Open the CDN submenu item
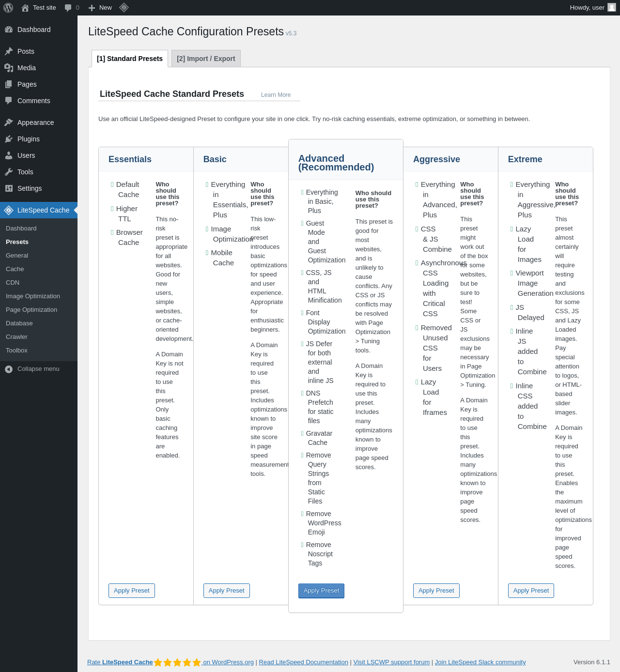This screenshot has width=620, height=672. coord(13,283)
